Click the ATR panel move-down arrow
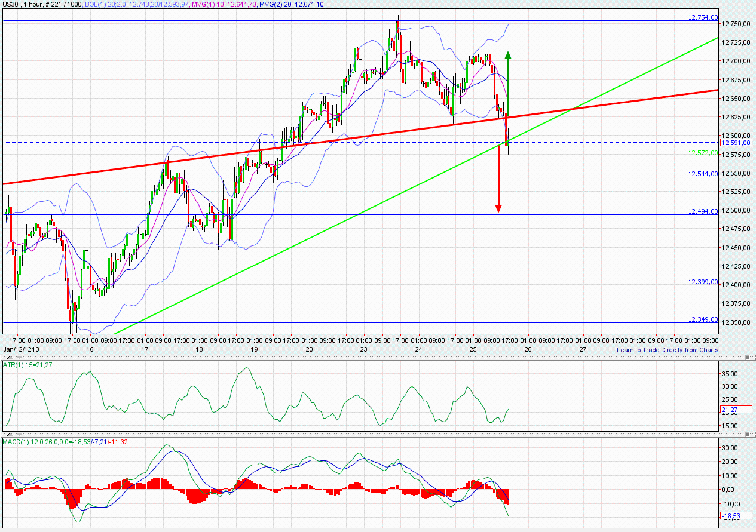This screenshot has height=532, width=756. tap(19, 358)
